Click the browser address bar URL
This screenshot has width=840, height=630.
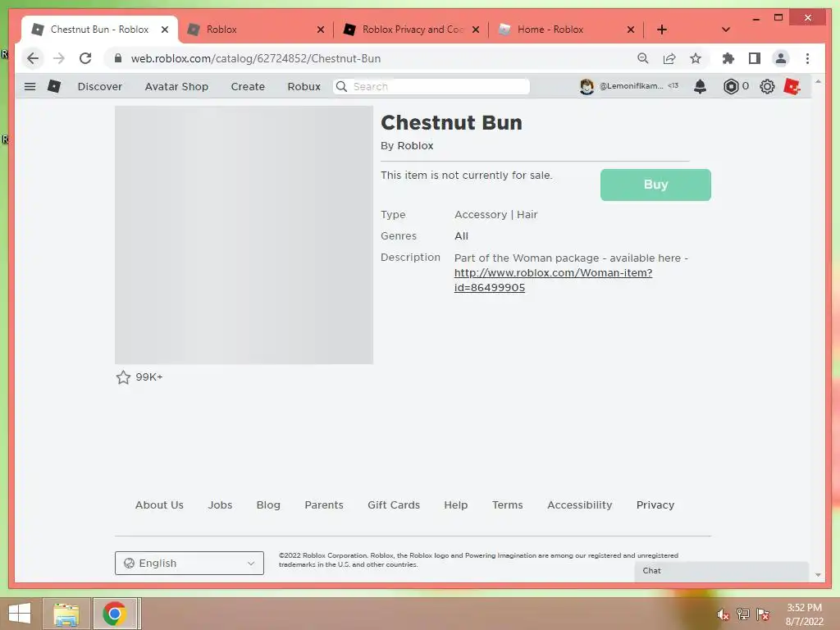tap(256, 58)
